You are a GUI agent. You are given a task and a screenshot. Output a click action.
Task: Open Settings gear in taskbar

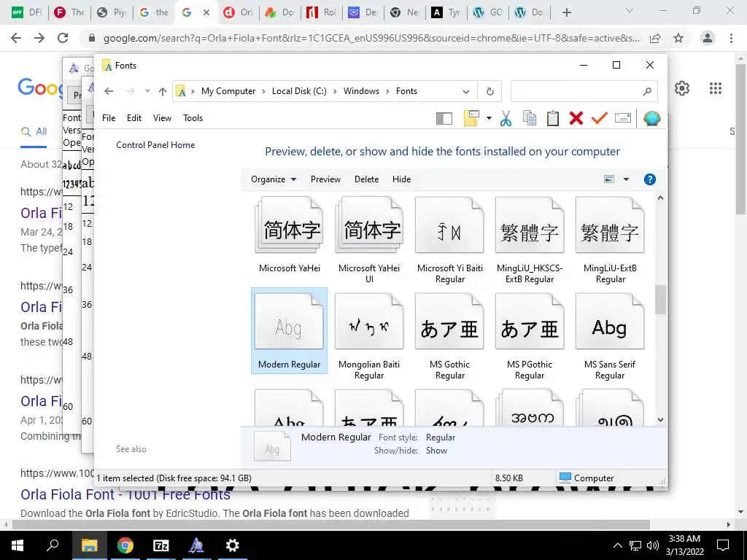pos(232,545)
